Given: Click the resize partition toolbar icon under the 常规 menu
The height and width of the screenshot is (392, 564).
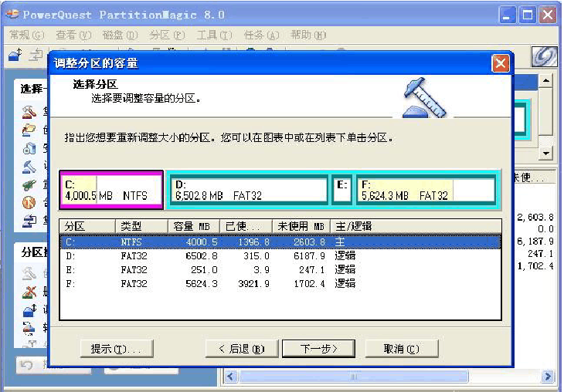Looking at the screenshot, I should tap(15, 55).
